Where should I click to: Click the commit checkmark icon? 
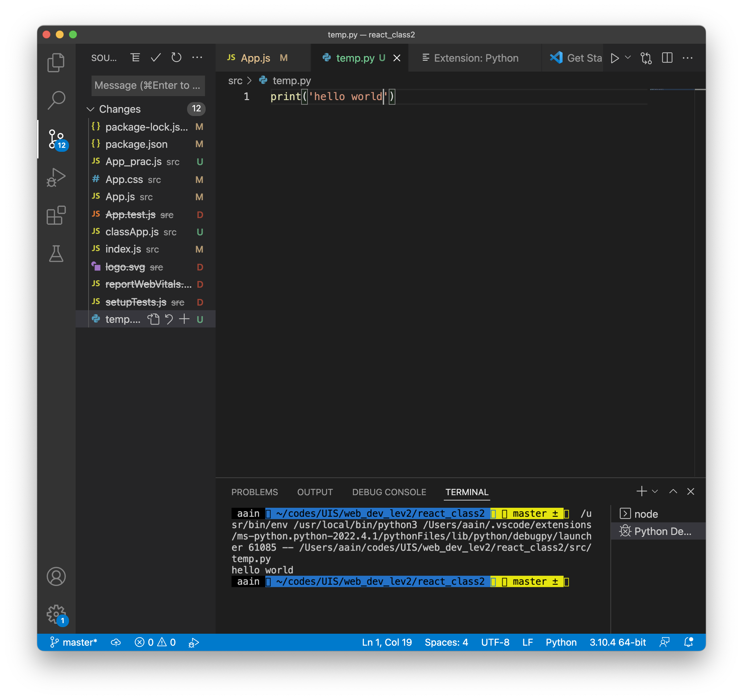pyautogui.click(x=156, y=58)
